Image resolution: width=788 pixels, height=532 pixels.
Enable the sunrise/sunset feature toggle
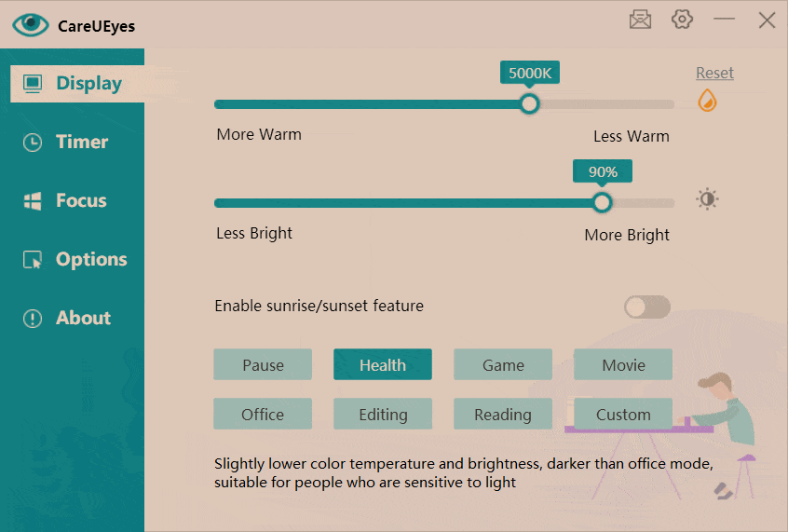pos(647,307)
